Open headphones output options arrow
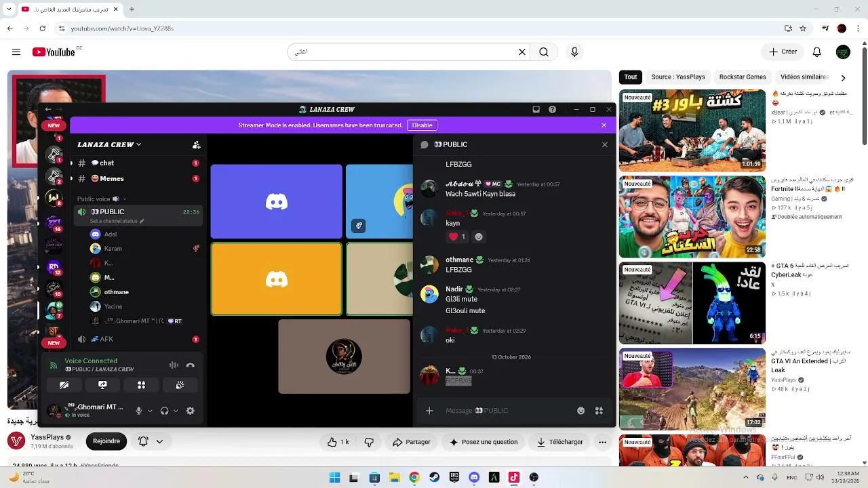This screenshot has height=488, width=868. click(x=176, y=411)
